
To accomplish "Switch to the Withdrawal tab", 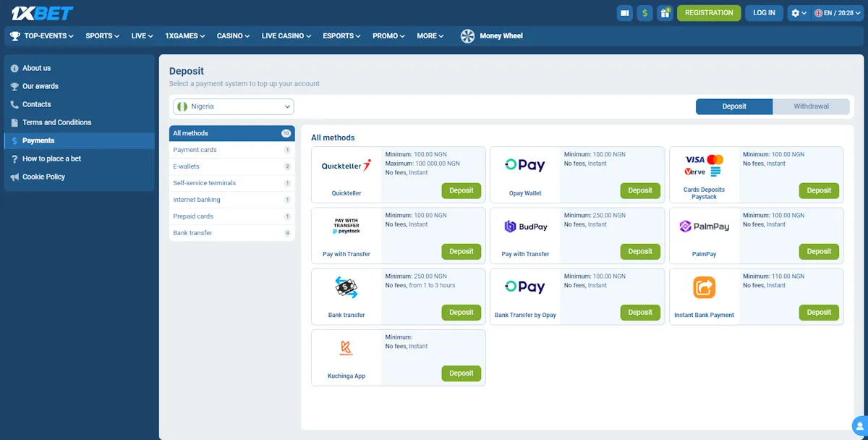I will (811, 106).
